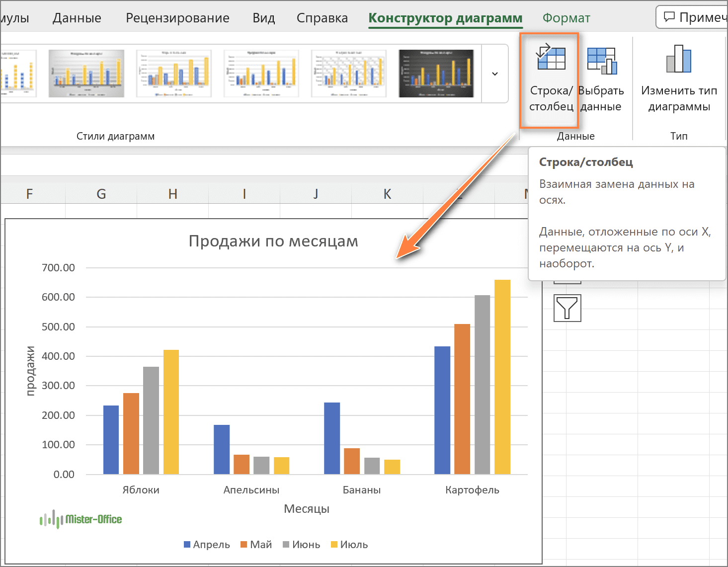Select column K header
The image size is (728, 567).
pos(388,194)
